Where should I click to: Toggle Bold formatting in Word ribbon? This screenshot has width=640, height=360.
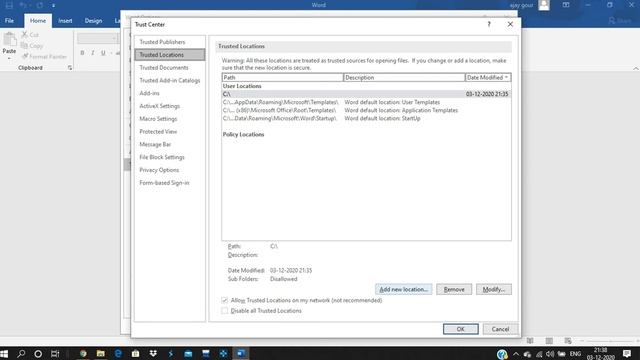point(82,53)
